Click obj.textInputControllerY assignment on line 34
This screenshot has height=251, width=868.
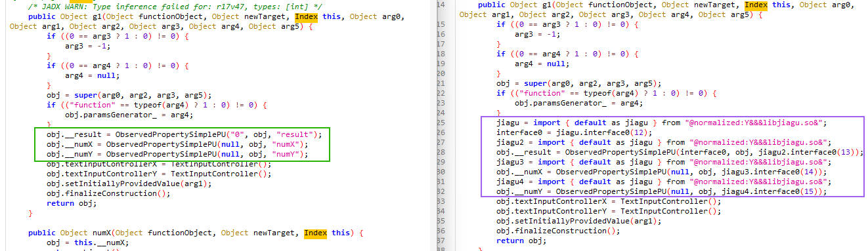(x=609, y=211)
